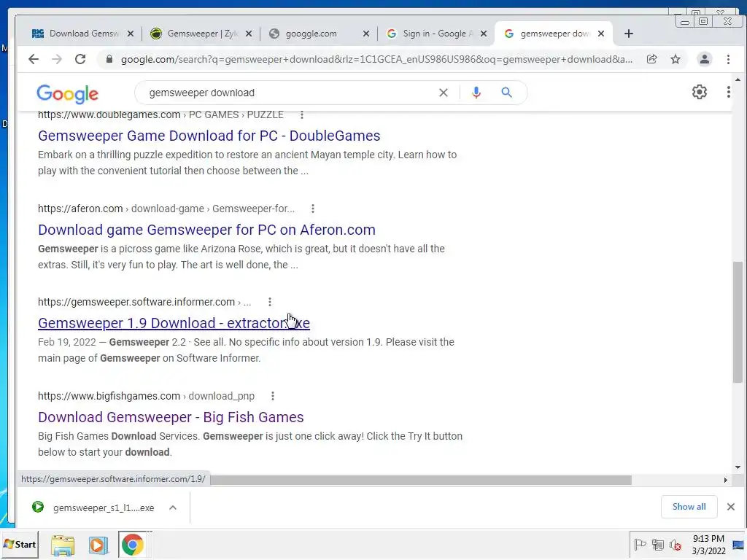Screen dimensions: 747x560
Task: Click the Chrome address bar URL
Action: click(376, 60)
